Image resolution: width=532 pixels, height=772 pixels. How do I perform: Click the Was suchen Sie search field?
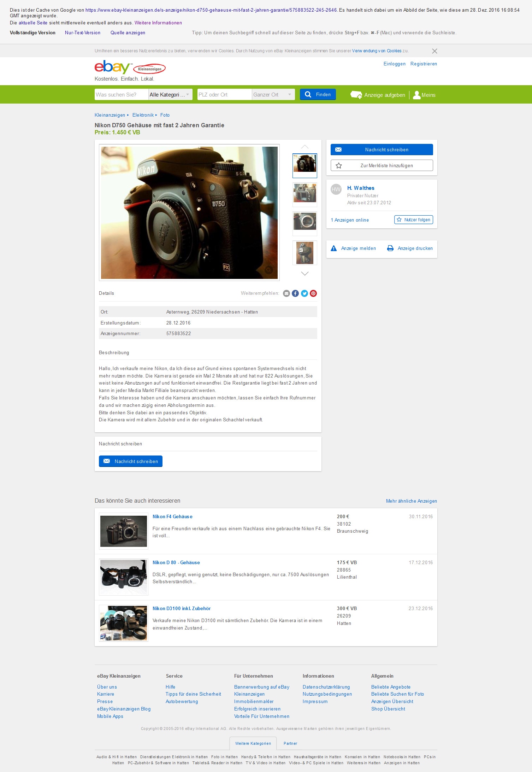122,94
